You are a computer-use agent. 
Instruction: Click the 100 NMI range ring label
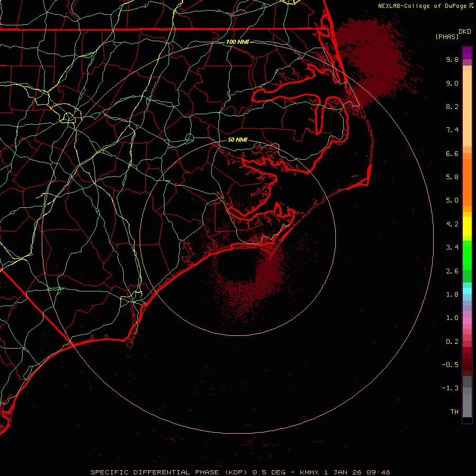pos(237,42)
